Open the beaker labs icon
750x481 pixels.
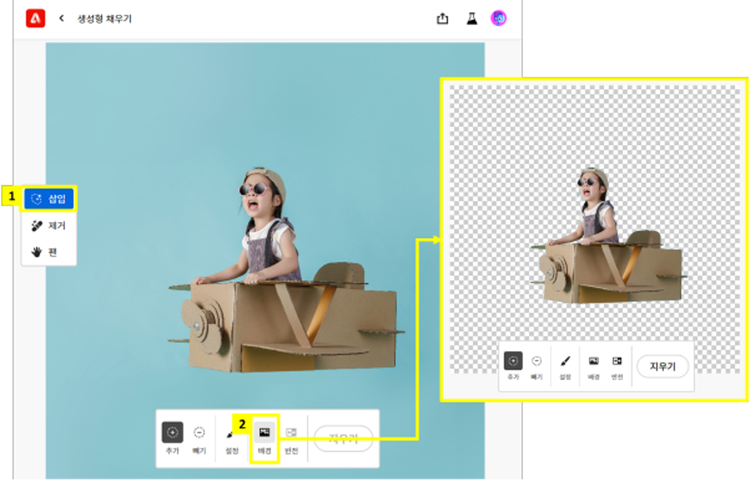coord(472,19)
